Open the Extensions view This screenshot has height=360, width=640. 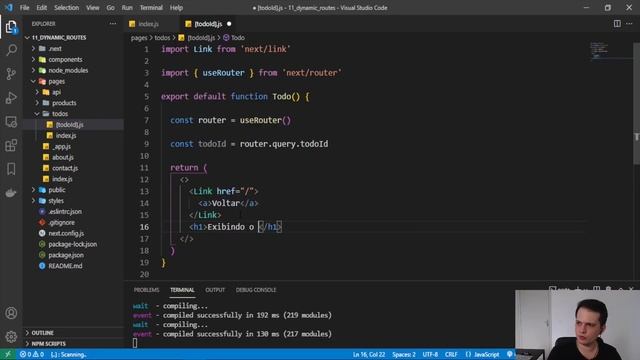click(11, 145)
